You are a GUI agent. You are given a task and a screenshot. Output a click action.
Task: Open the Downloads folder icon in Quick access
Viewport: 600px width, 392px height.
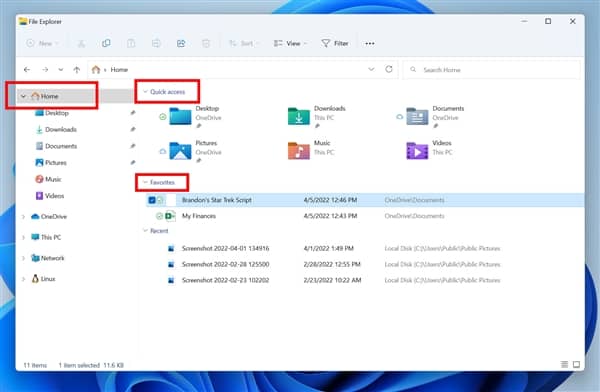coord(298,116)
